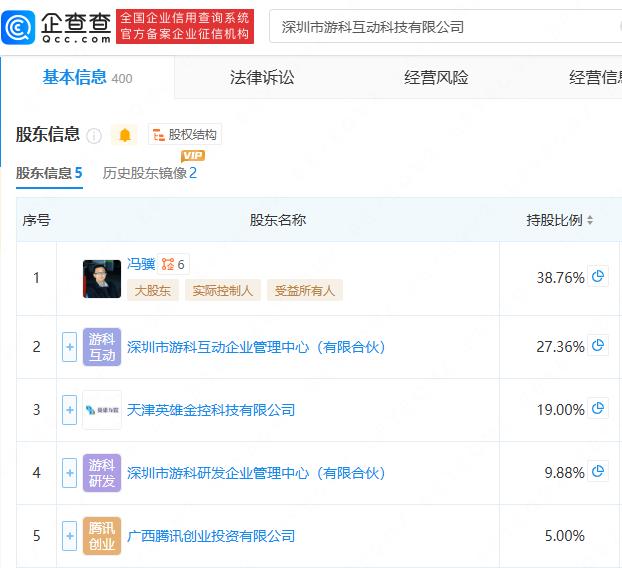
Task: Click the 游科互动 company logo badge
Action: tap(102, 347)
